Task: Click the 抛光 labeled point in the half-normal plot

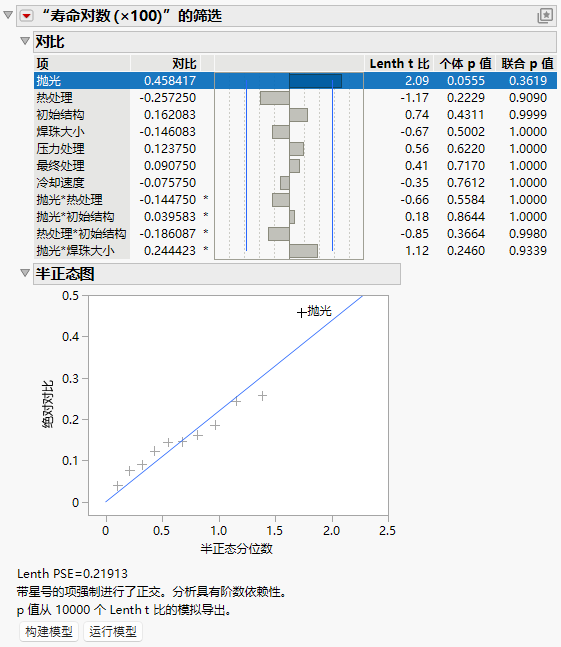Action: tap(302, 313)
